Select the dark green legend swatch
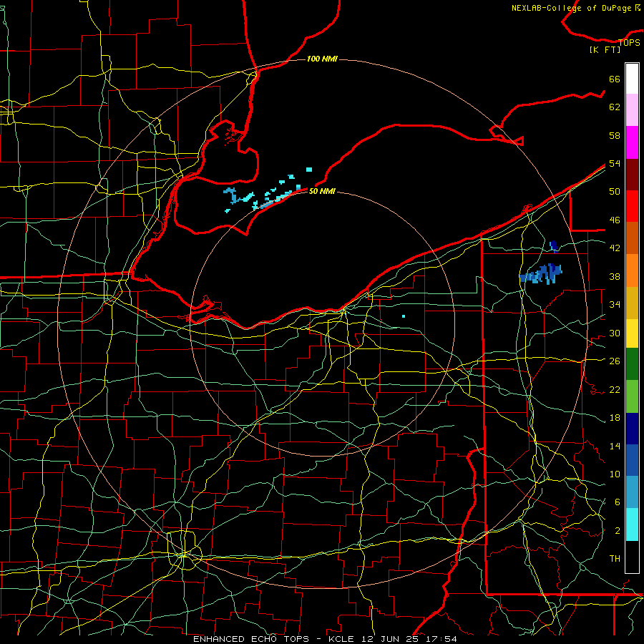This screenshot has width=644, height=644. 632,364
